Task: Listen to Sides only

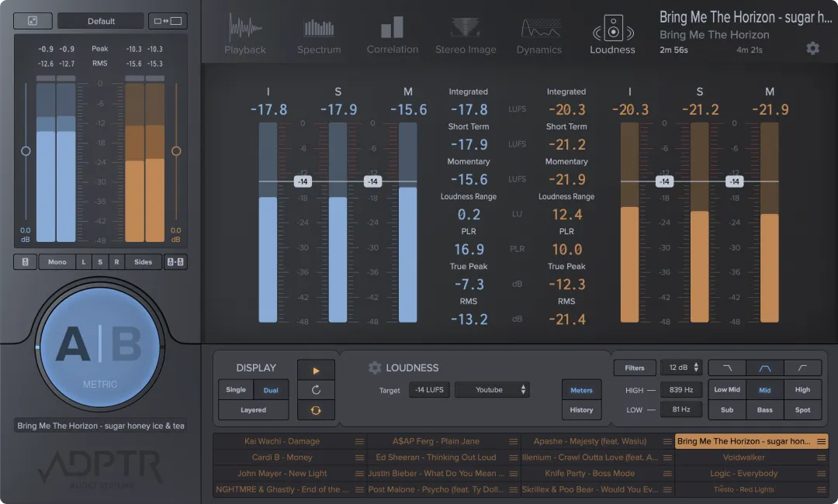Action: coord(143,261)
